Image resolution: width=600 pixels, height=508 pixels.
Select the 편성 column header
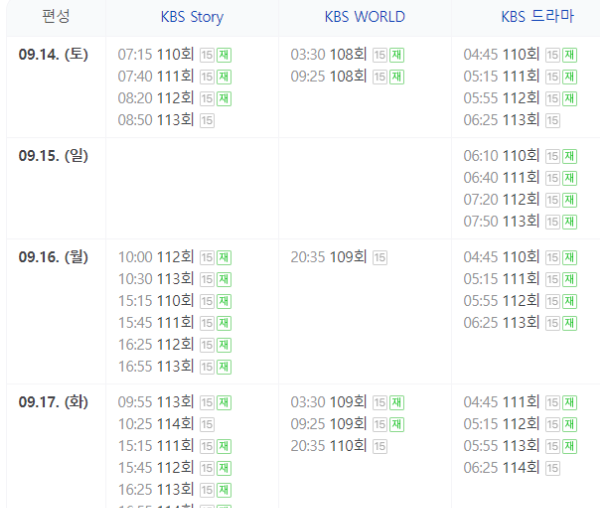56,17
